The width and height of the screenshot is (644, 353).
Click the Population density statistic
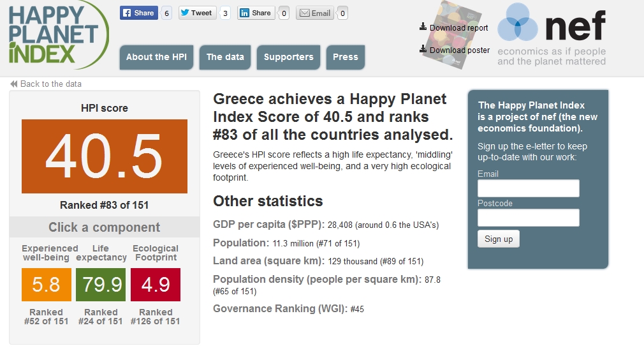coord(326,285)
